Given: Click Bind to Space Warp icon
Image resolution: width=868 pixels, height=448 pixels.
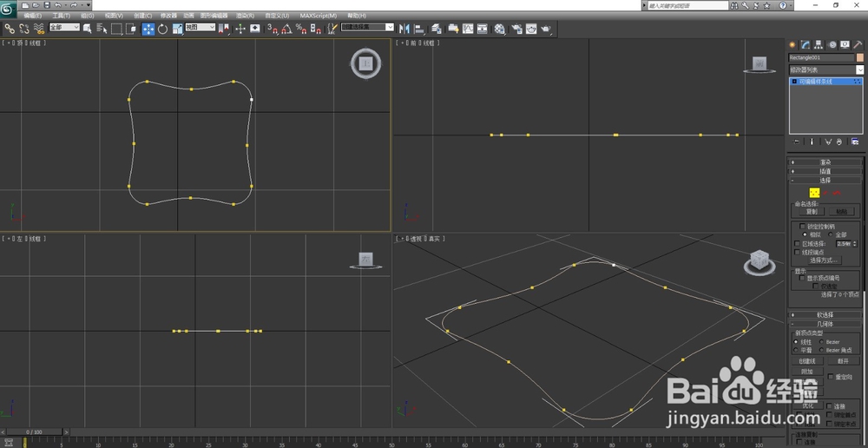Looking at the screenshot, I should click(x=39, y=29).
